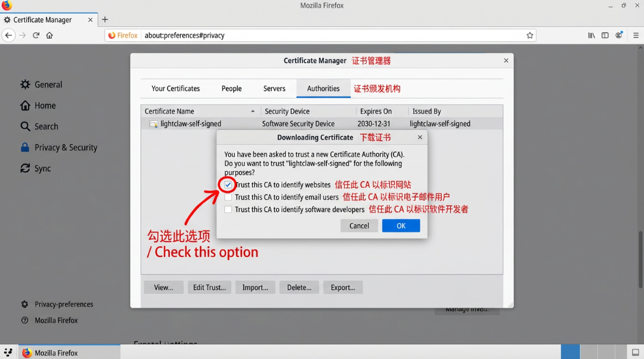The image size is (644, 359).
Task: Click the Privacy & Security lock icon
Action: pyautogui.click(x=25, y=147)
